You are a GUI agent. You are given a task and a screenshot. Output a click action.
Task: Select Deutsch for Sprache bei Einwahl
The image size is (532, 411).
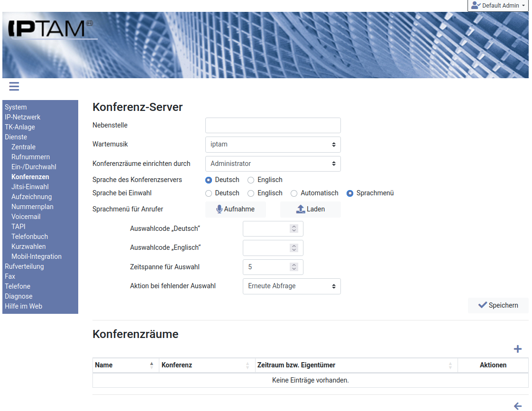click(x=209, y=193)
